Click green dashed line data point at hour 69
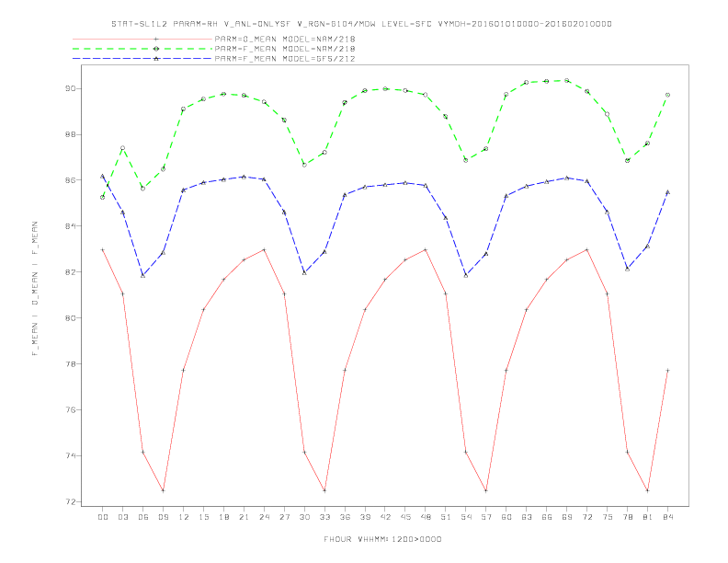728x563 pixels. pos(567,80)
